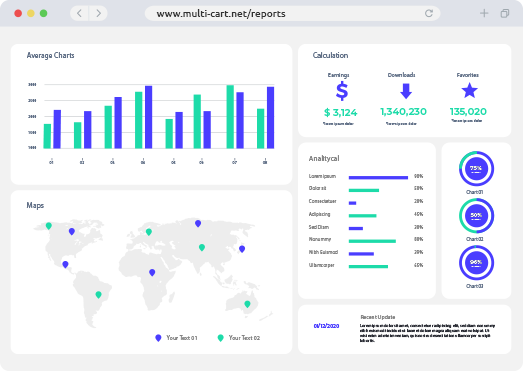This screenshot has height=371, width=523.
Task: Click the Adipiscing 40% progress bar
Action: (x=362, y=216)
